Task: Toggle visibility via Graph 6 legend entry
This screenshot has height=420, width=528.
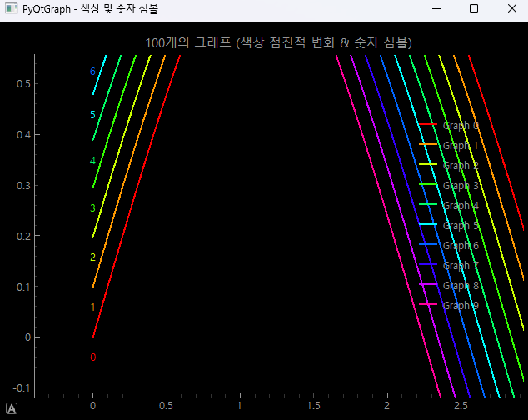Action: pos(449,245)
